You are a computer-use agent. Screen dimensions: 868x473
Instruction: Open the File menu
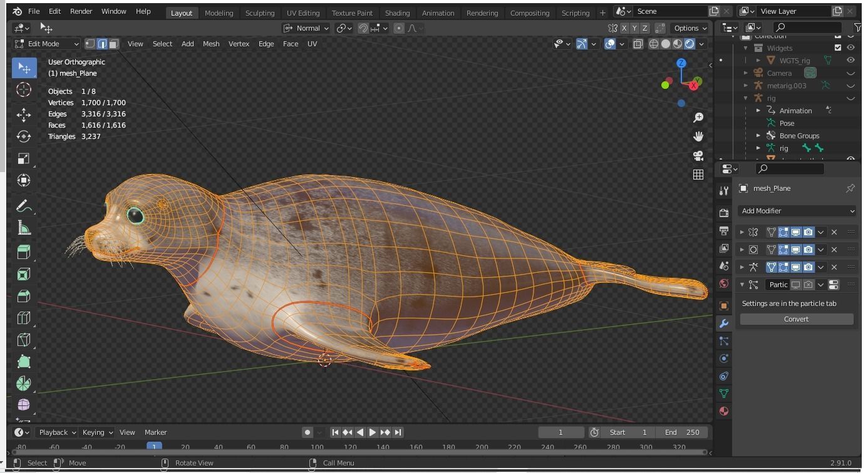point(34,11)
